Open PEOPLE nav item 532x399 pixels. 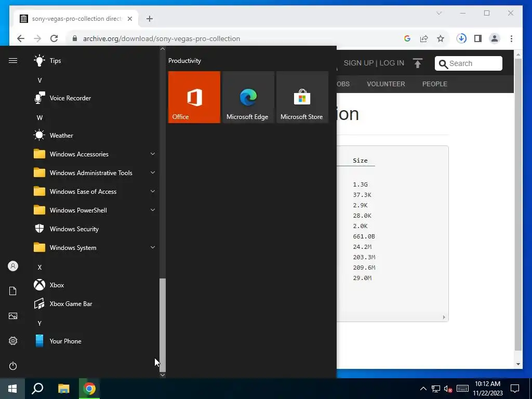pos(435,84)
